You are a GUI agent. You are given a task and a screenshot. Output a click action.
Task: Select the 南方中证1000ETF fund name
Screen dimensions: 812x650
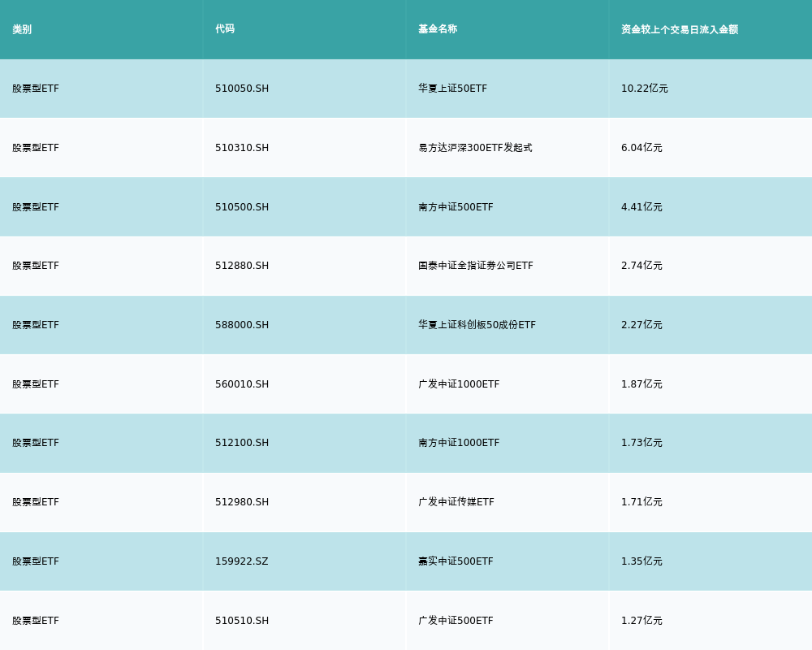coord(459,443)
